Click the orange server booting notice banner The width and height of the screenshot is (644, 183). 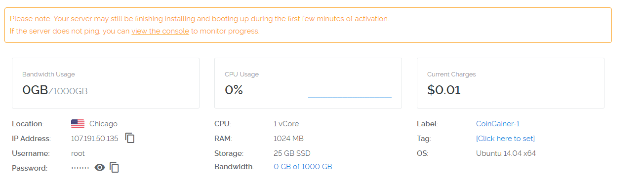click(308, 25)
